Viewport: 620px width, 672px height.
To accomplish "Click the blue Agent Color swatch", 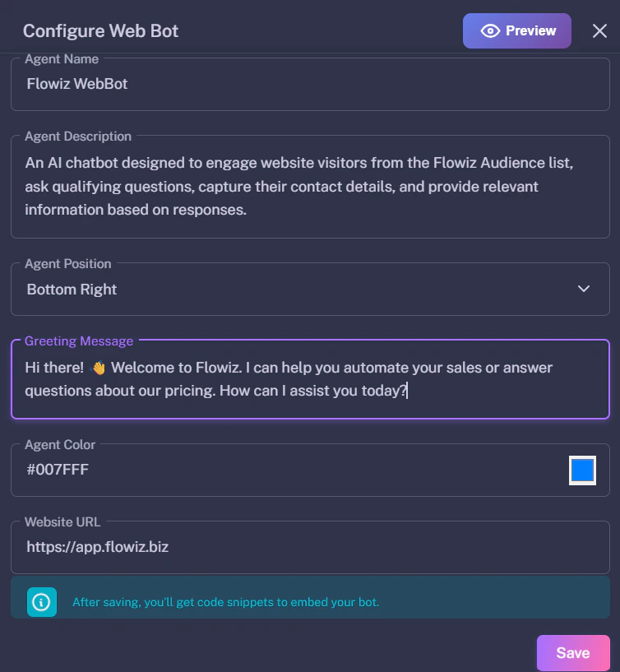I will 582,470.
